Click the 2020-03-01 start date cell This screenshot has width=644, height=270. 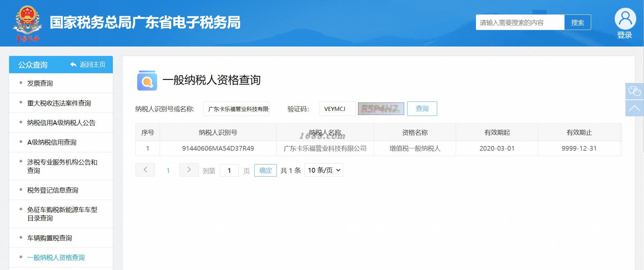tap(497, 148)
